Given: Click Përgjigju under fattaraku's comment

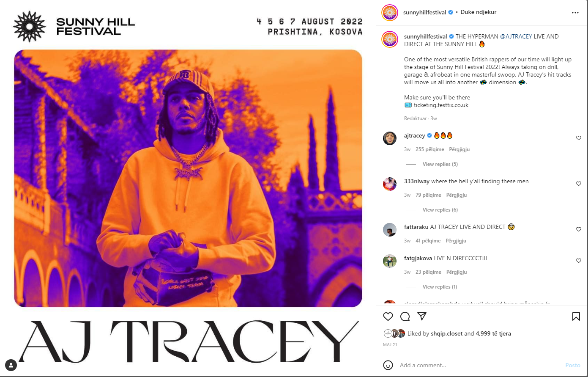Looking at the screenshot, I should 456,241.
